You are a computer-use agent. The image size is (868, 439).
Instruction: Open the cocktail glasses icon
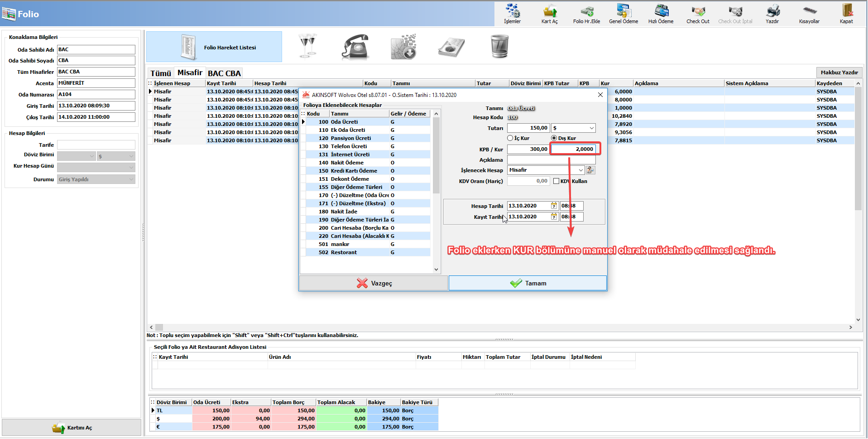(x=308, y=46)
